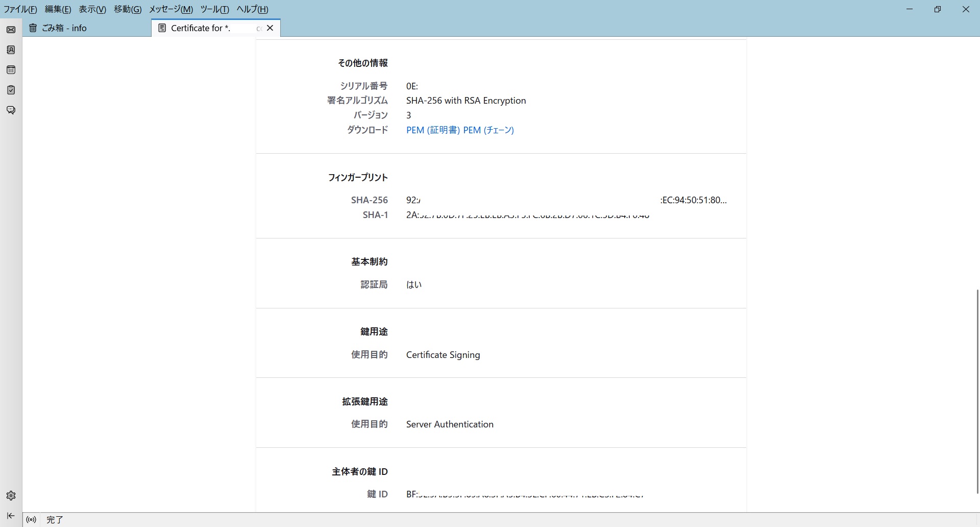Screen dimensions: 980x527
Task: Switch to the ごみ箱 - info tab
Action: [x=87, y=28]
